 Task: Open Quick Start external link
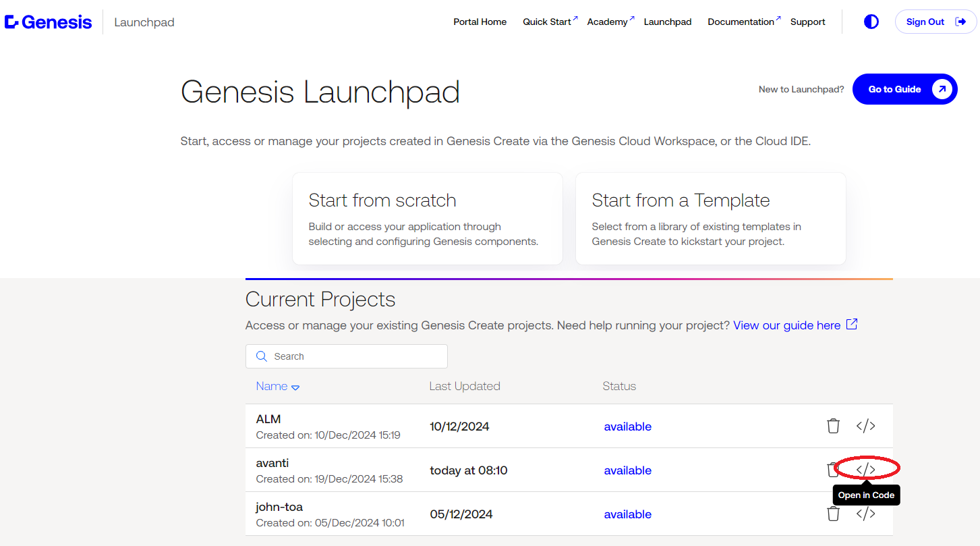(550, 22)
